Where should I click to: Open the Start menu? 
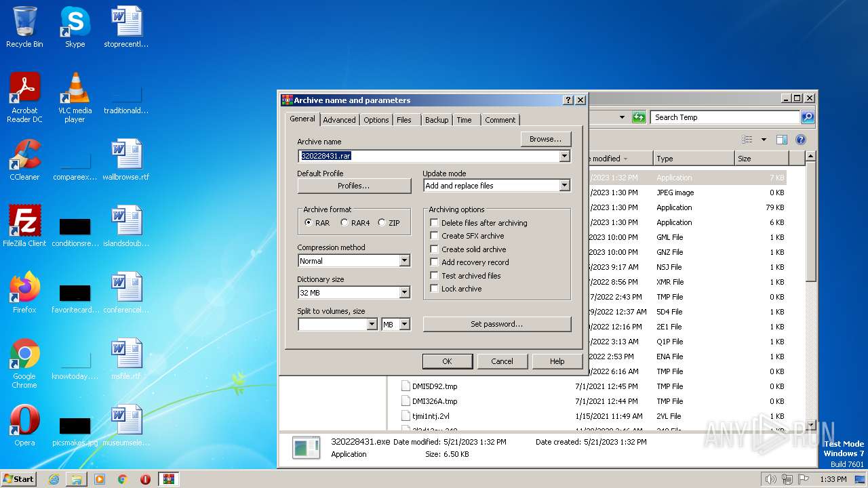click(18, 479)
